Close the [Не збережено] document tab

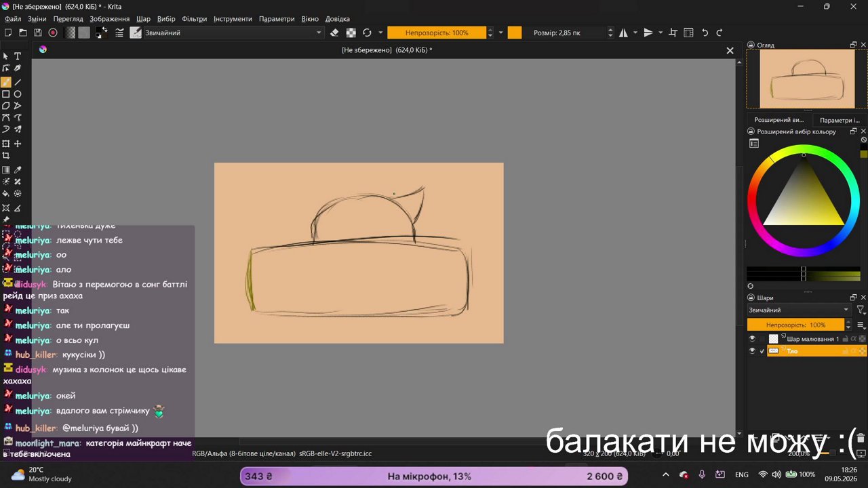[x=730, y=50]
